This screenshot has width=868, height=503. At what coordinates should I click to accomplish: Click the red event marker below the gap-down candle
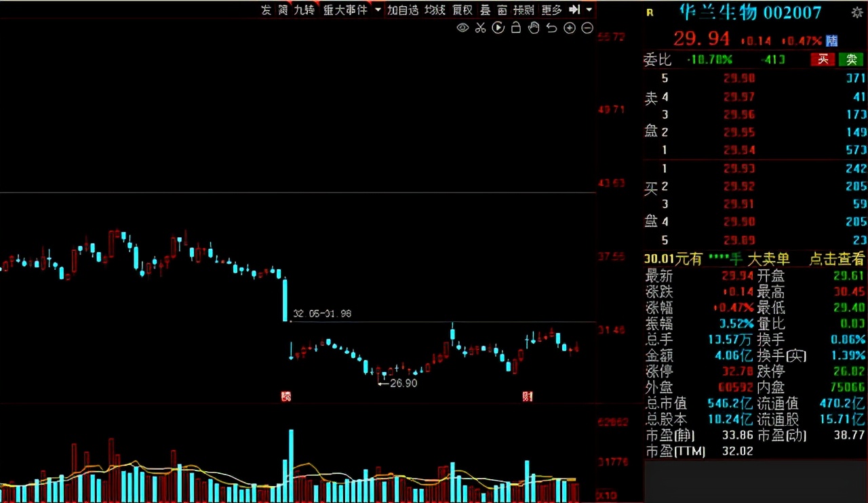286,396
